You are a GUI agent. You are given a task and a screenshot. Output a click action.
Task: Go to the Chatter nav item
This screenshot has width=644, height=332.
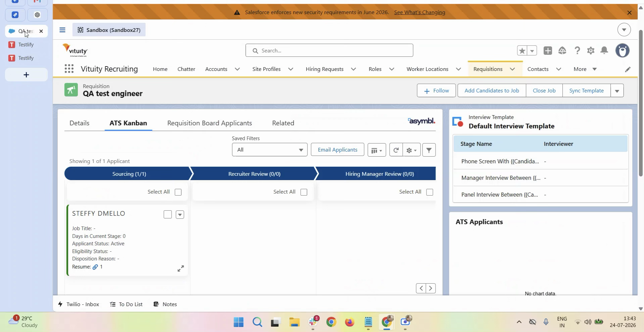(186, 69)
